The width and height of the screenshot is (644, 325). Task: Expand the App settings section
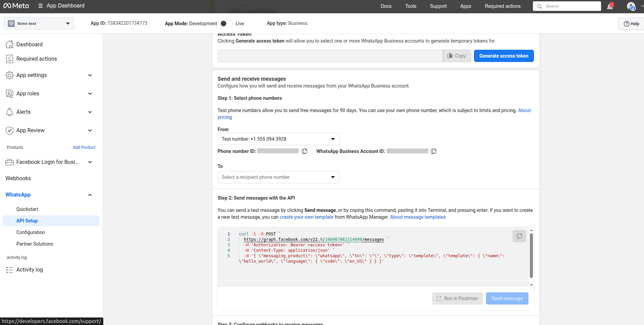click(x=90, y=75)
